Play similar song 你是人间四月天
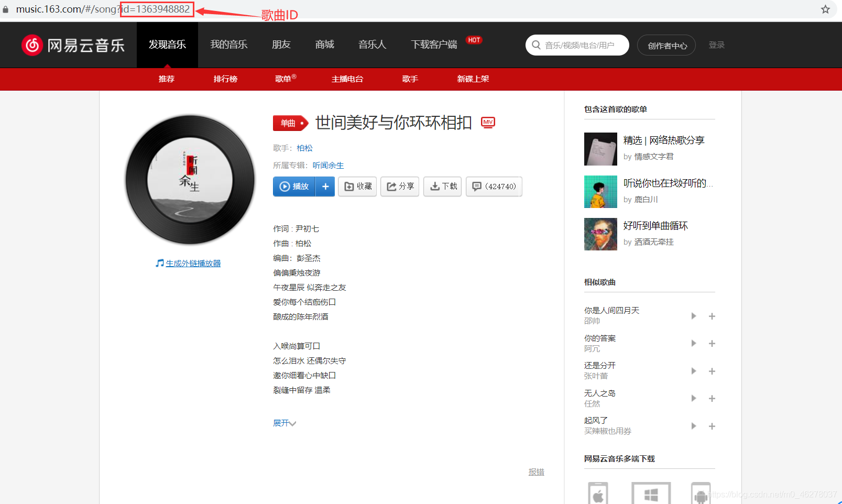The image size is (842, 504). tap(693, 316)
